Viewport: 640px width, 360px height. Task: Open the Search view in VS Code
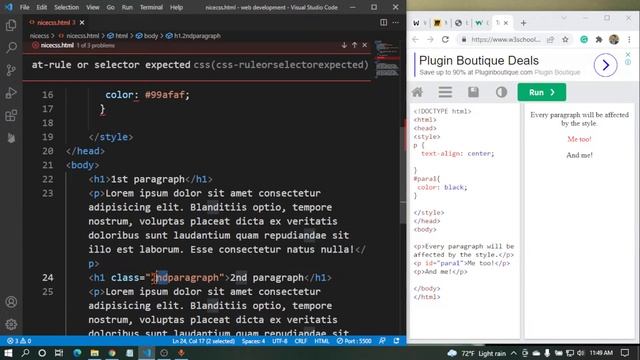tap(11, 47)
